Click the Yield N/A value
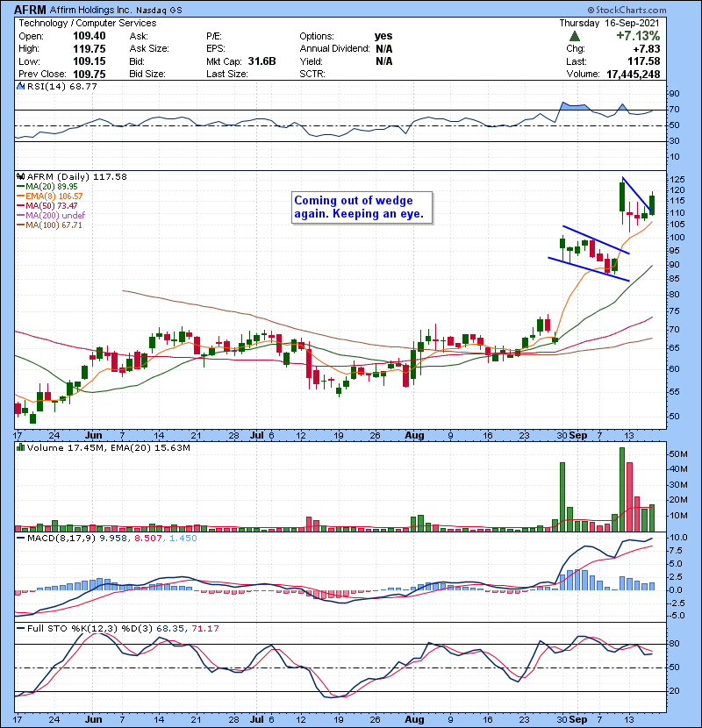Screen dimensions: 702x728 point(383,61)
